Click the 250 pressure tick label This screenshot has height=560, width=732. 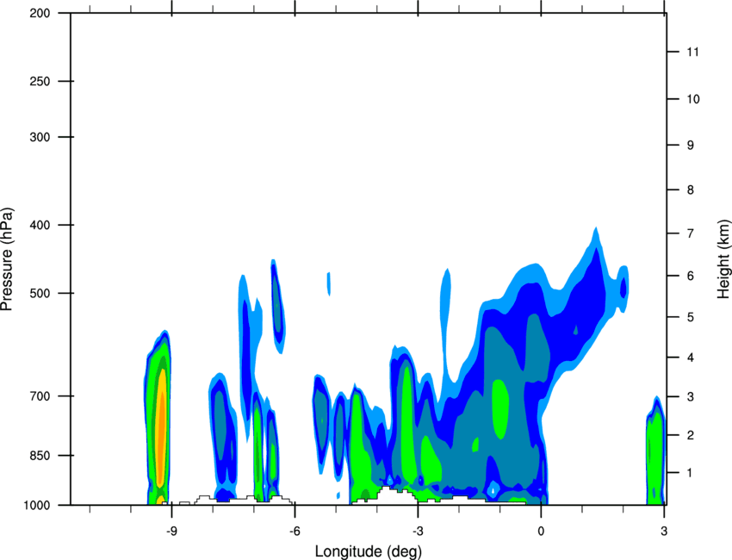pos(40,81)
